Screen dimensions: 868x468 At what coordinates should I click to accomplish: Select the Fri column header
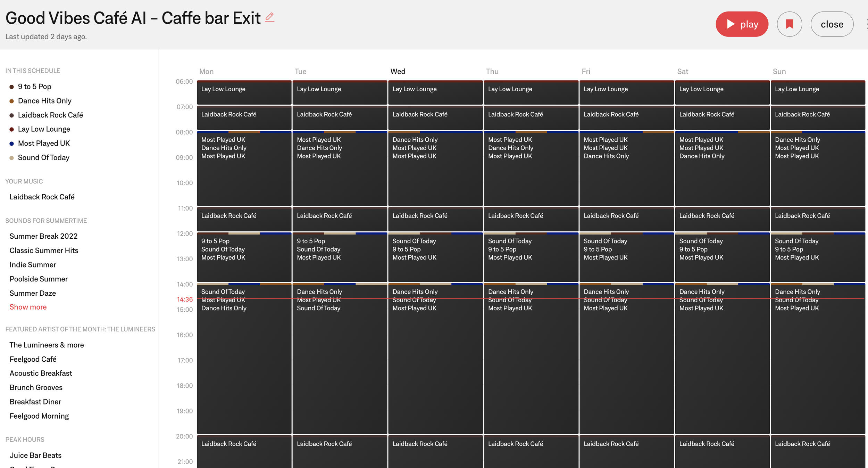pyautogui.click(x=586, y=71)
